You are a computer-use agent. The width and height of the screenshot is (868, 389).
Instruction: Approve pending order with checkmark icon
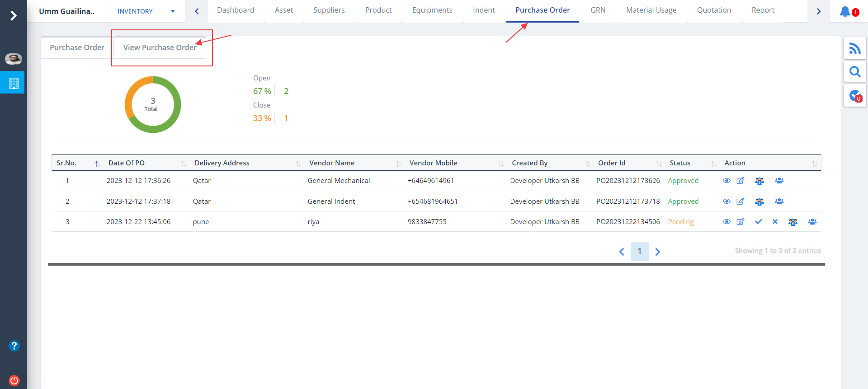point(758,222)
